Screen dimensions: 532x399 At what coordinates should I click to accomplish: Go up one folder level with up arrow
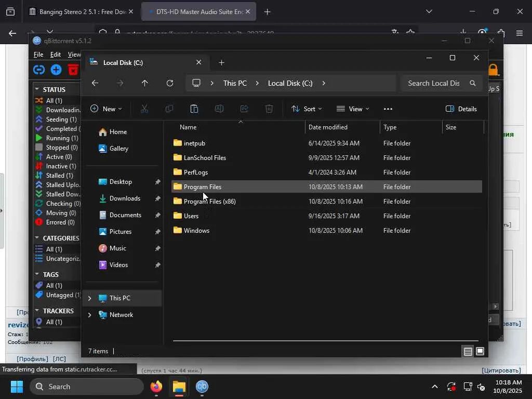[145, 83]
